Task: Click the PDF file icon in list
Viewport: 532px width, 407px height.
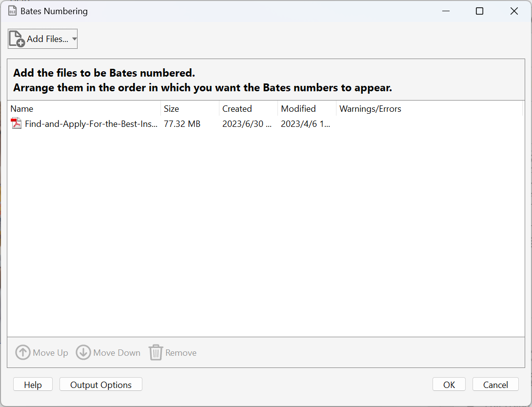Action: tap(17, 124)
